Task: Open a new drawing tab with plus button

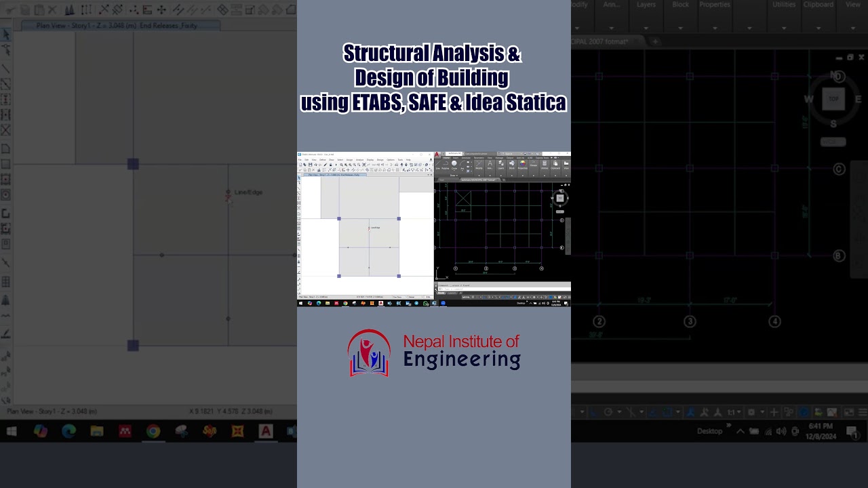Action: click(655, 41)
